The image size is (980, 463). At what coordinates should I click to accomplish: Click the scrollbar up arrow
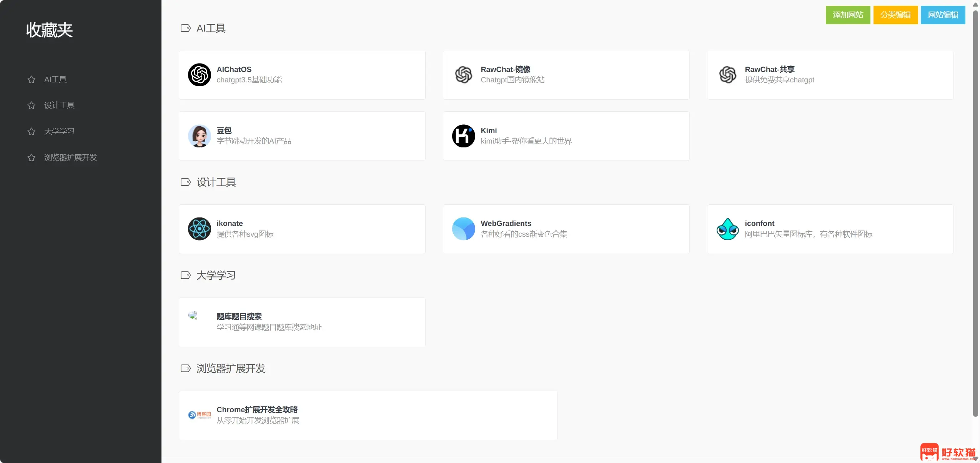(x=975, y=4)
